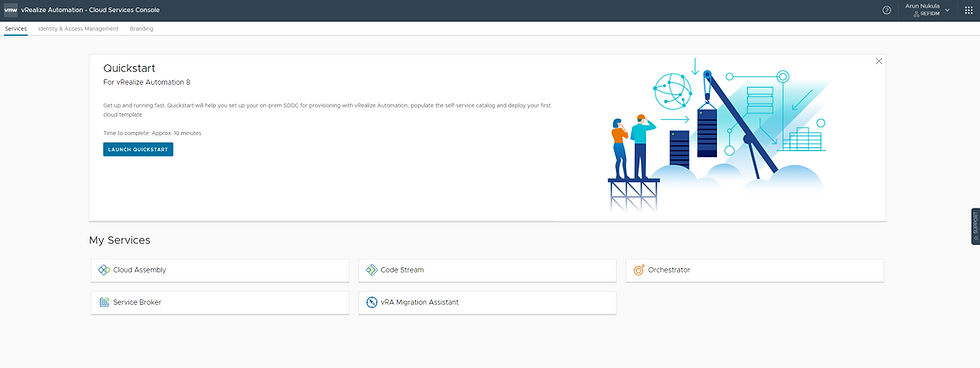Open the apps grid switcher icon
980x368 pixels.
click(969, 10)
